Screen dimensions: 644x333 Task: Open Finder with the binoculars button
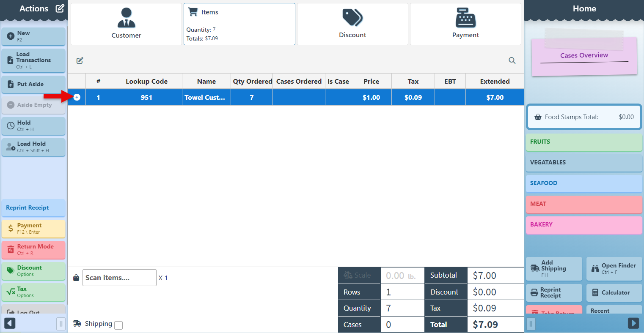614,268
